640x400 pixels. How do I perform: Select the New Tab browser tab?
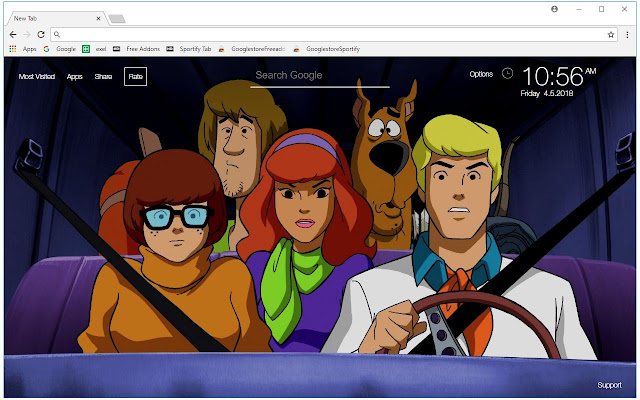[x=56, y=18]
